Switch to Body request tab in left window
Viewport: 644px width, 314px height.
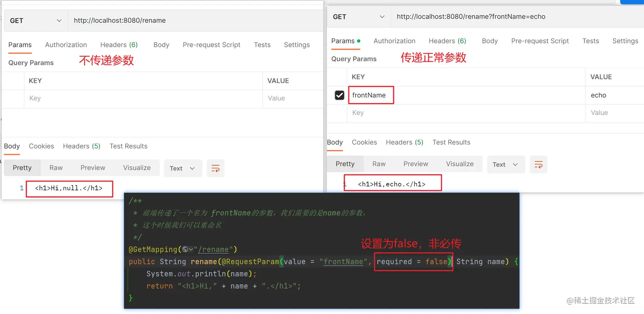pyautogui.click(x=161, y=45)
